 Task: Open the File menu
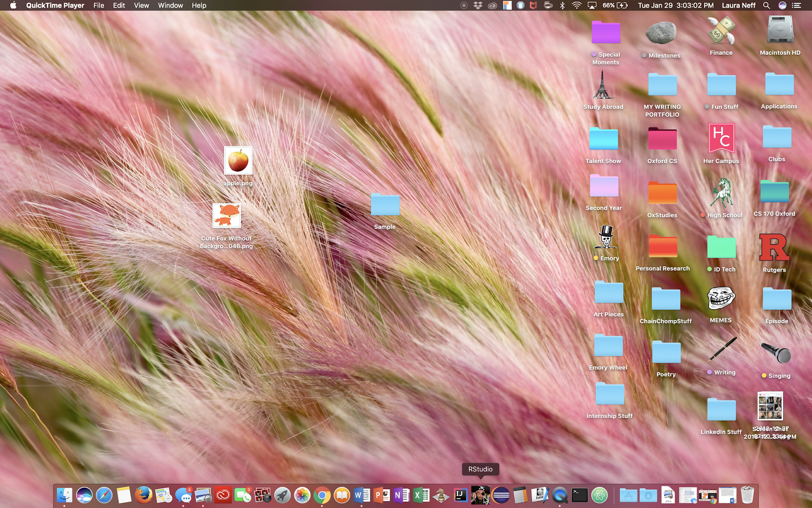click(98, 6)
